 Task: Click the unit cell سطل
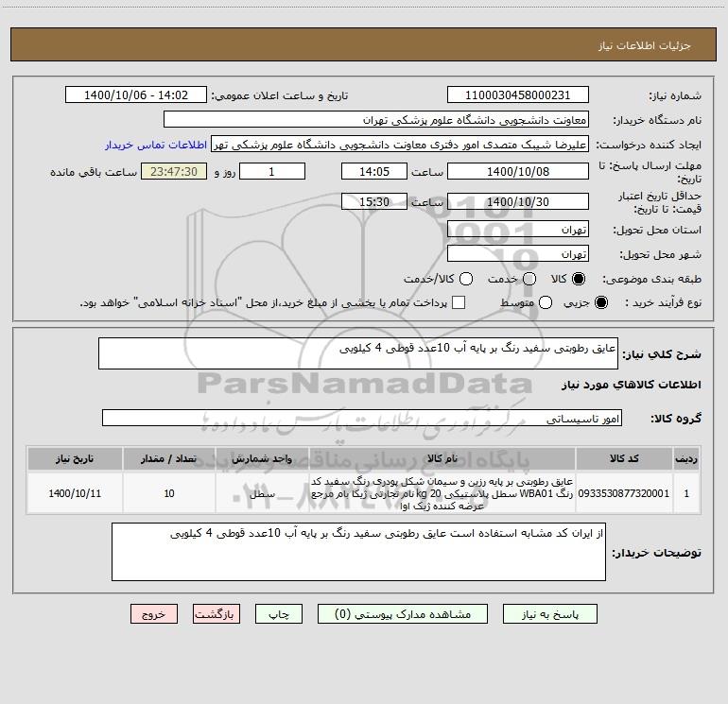(x=262, y=493)
